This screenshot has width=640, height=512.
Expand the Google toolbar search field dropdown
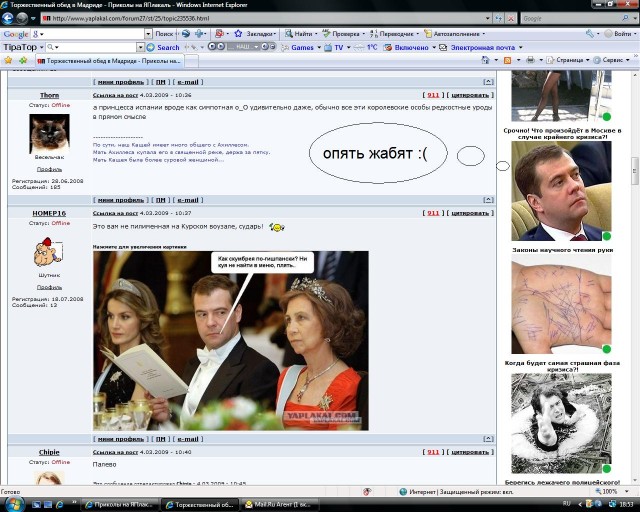pyautogui.click(x=148, y=34)
